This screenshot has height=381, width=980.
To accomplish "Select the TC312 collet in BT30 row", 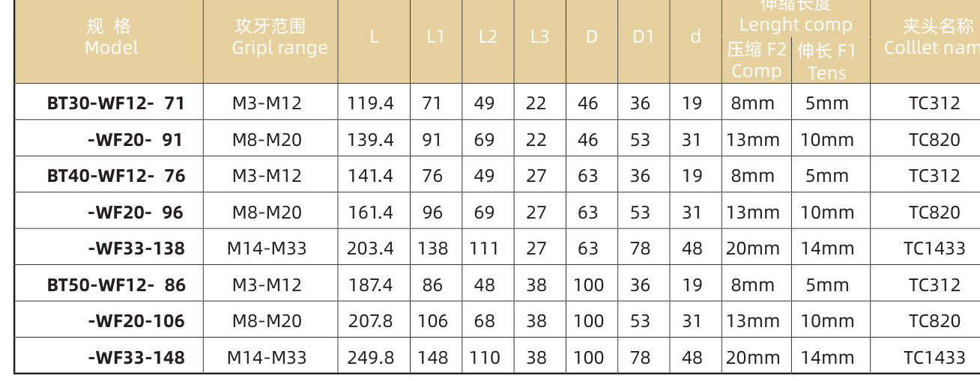I will [934, 103].
